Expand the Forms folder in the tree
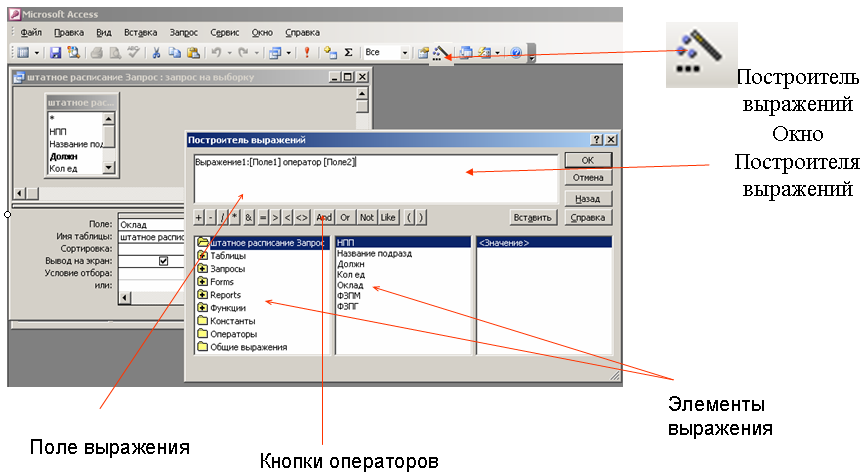 click(x=202, y=282)
